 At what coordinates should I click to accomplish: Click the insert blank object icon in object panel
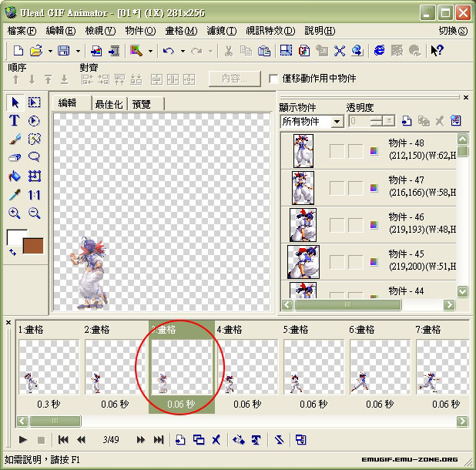point(407,121)
